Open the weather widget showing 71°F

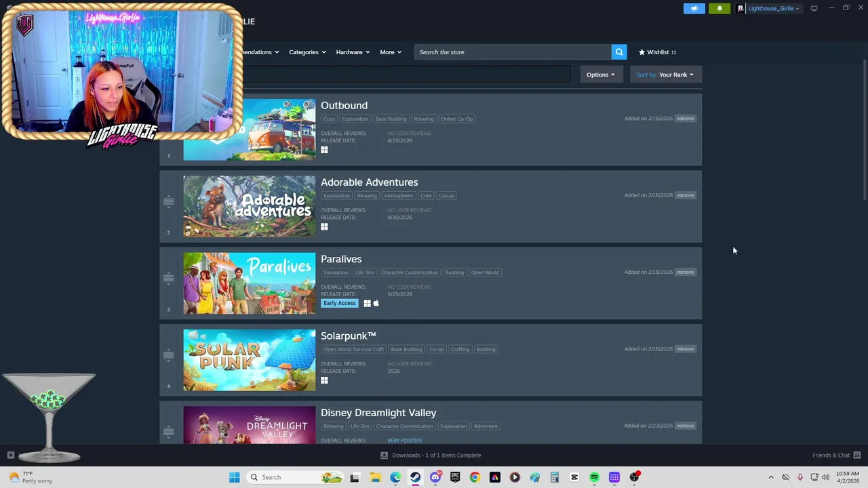tap(31, 477)
